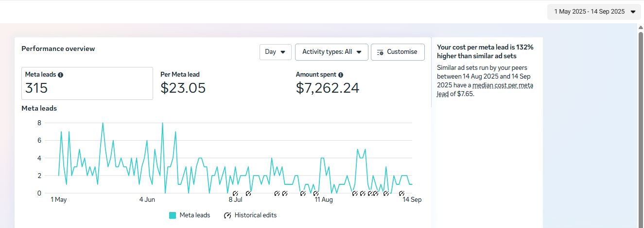The image size is (644, 228).
Task: Click the Per Meta lead label
Action: [x=180, y=75]
